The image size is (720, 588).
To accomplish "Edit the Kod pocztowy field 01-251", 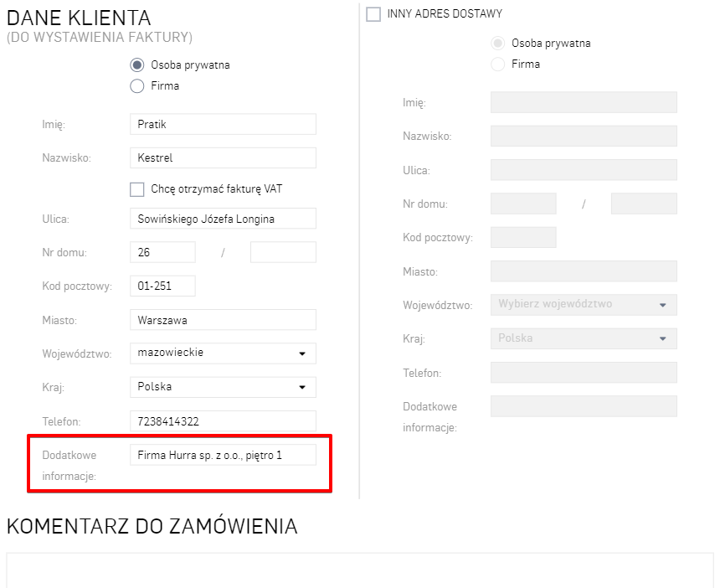I will tap(162, 286).
